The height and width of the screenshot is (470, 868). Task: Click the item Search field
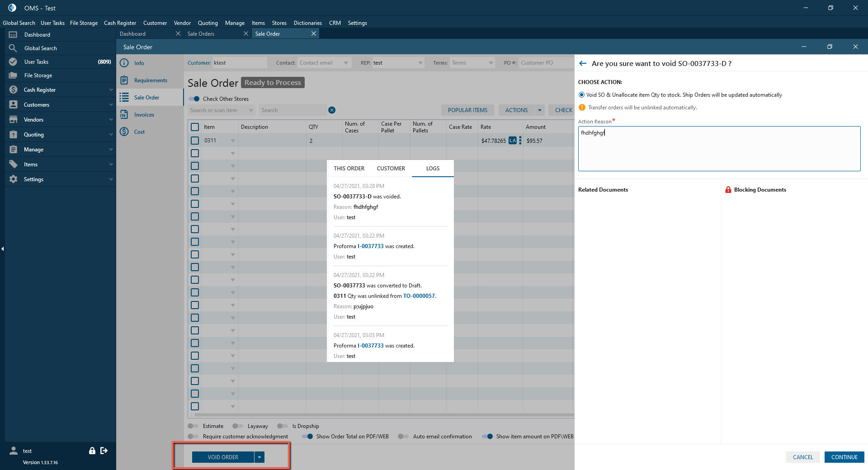pos(292,110)
